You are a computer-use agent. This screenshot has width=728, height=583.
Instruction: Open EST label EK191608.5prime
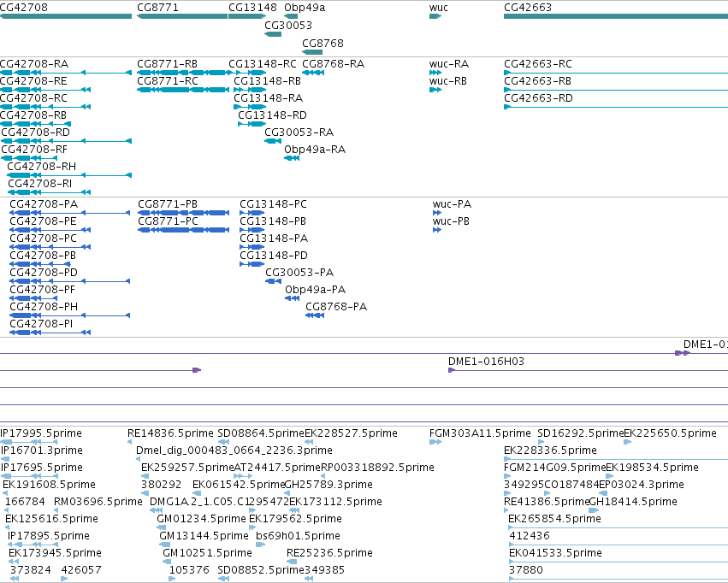pos(49,484)
